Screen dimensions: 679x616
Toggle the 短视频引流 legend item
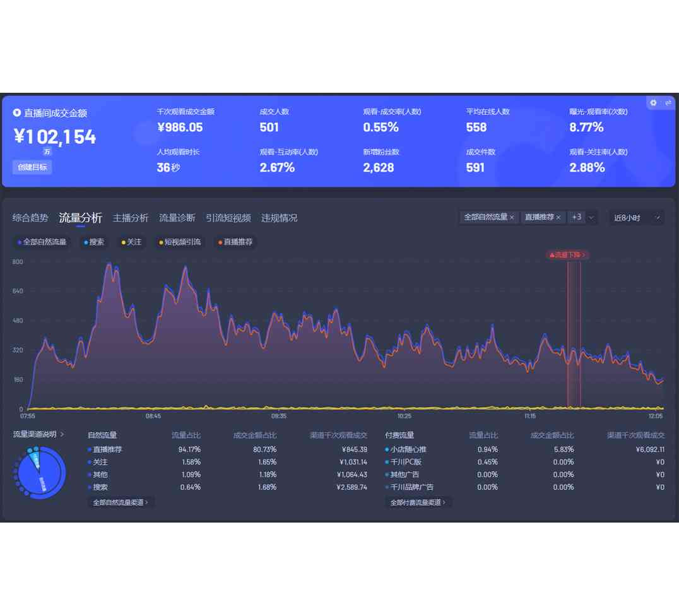[180, 242]
